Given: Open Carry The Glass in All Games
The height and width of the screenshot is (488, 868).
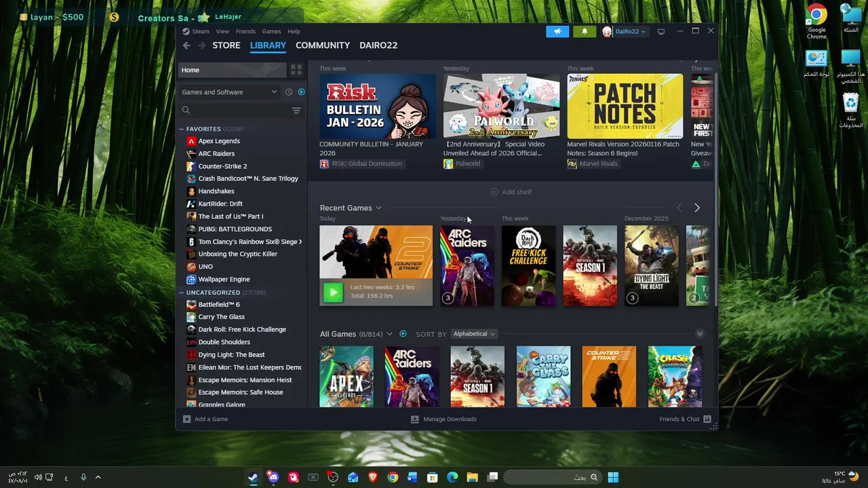Looking at the screenshot, I should coord(543,377).
